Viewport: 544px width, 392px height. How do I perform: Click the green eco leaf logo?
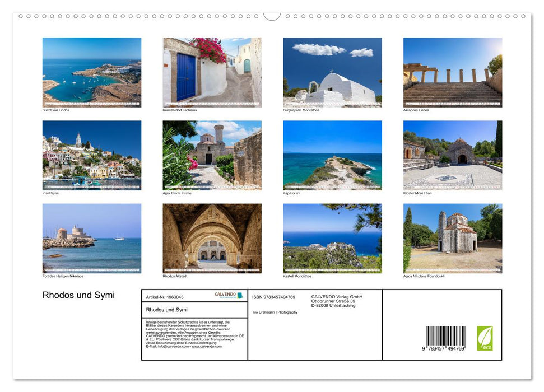[485, 338]
